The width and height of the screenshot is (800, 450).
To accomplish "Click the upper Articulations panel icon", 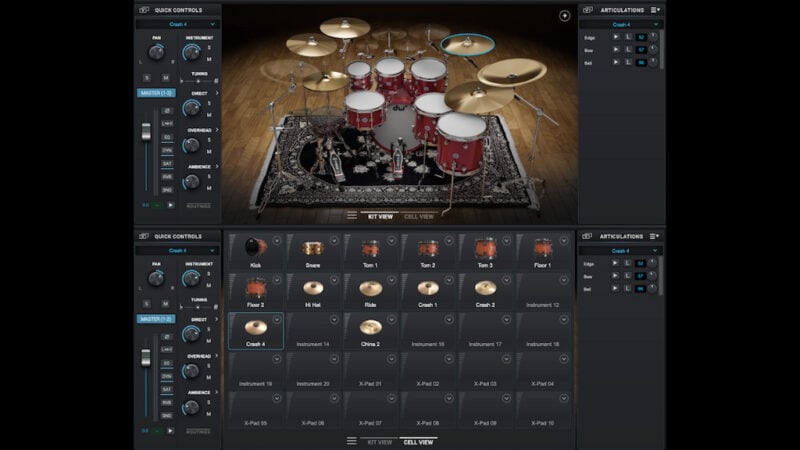I will (588, 10).
